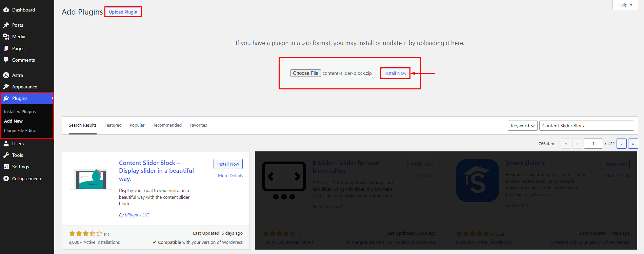Click the star rating of Content Slider Block
Viewport: 644px width, 254px height.
click(x=86, y=234)
